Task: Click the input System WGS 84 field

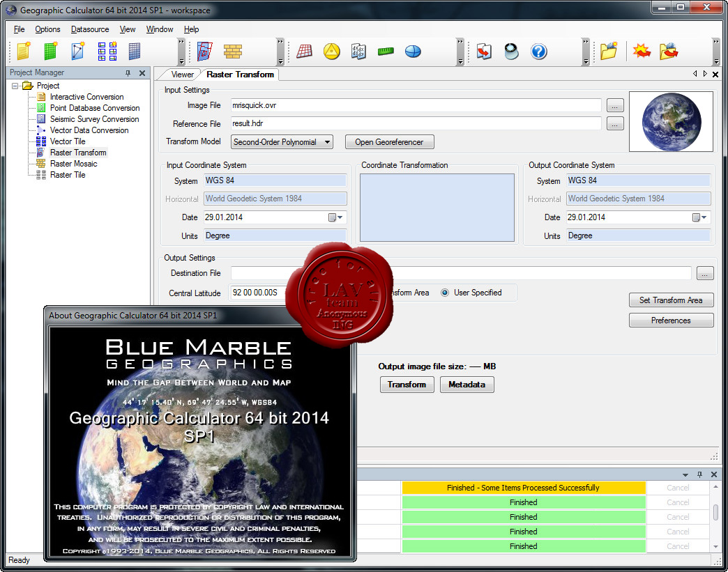Action: [275, 180]
